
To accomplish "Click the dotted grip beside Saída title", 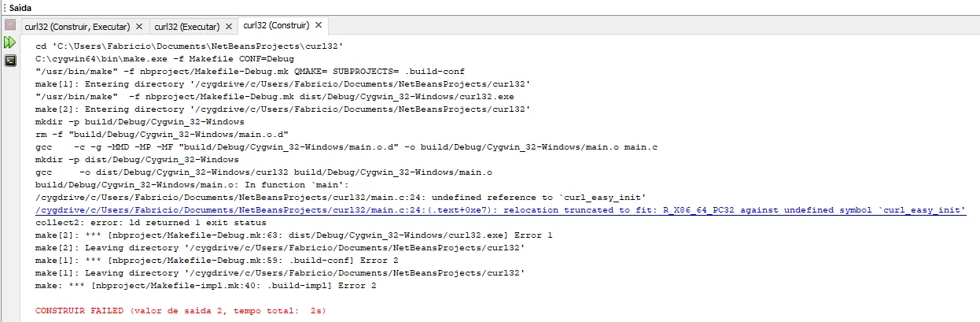I will pos(4,7).
